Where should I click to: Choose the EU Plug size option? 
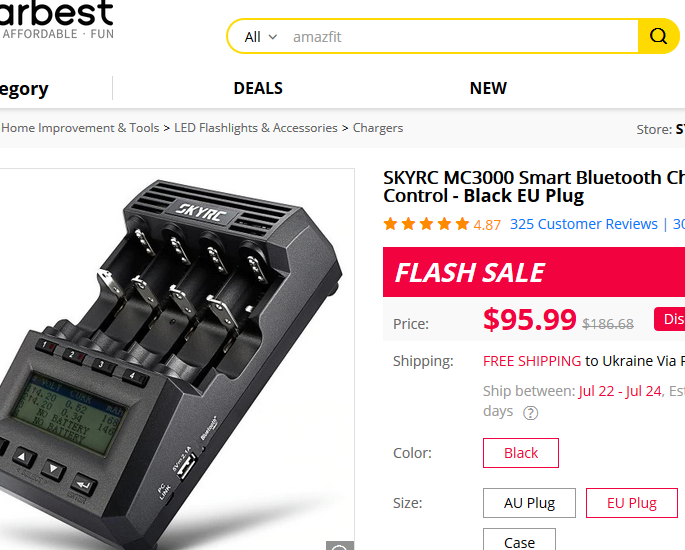(x=632, y=503)
